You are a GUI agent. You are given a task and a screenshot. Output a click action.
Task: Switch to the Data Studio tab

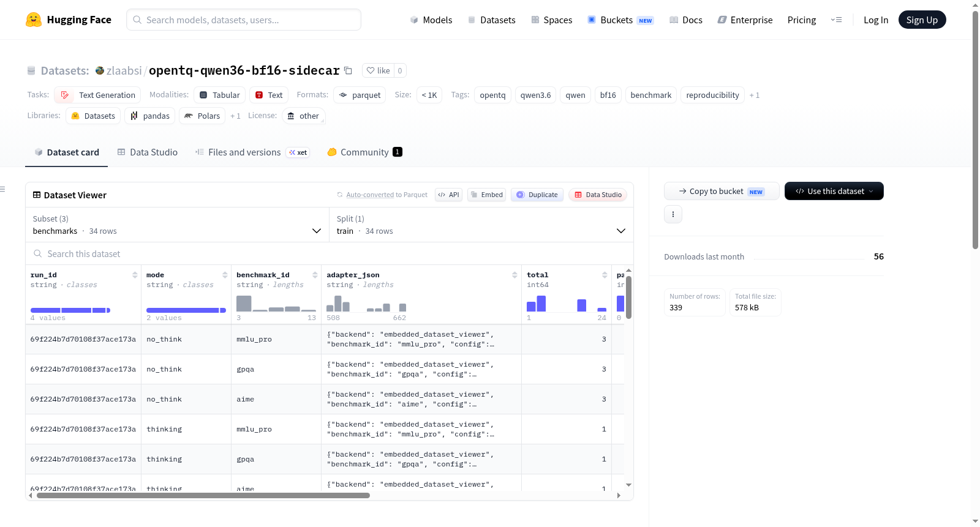click(x=148, y=152)
